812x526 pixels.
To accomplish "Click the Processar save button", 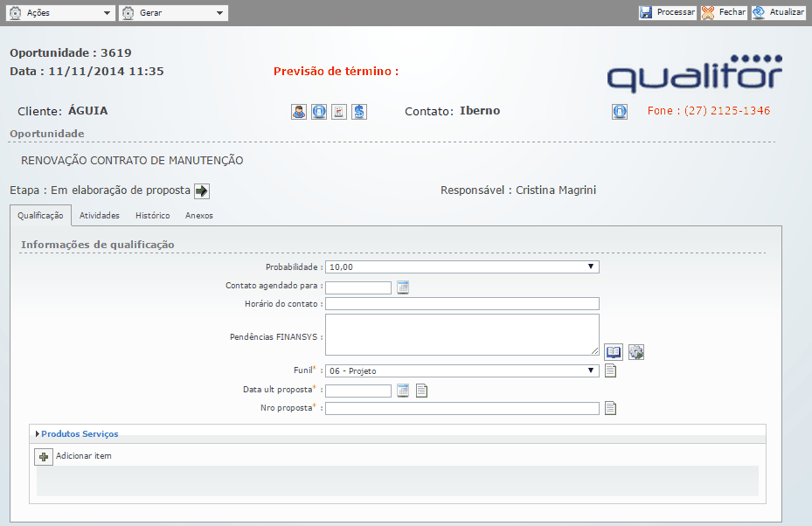I will (668, 12).
